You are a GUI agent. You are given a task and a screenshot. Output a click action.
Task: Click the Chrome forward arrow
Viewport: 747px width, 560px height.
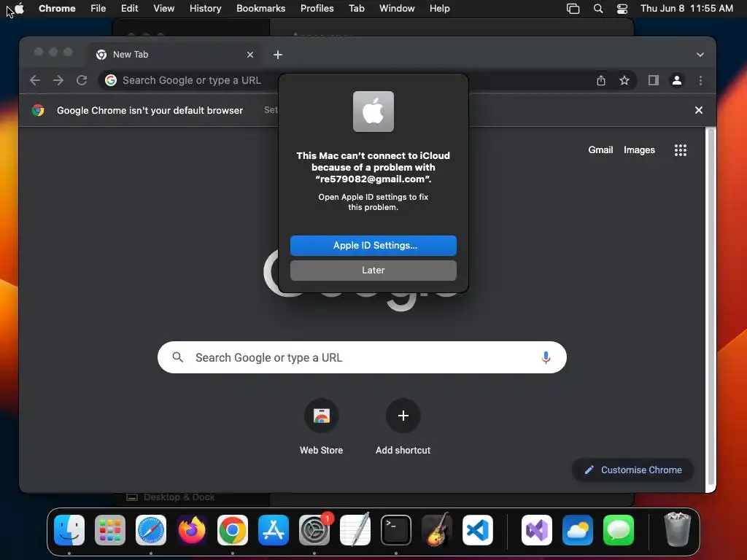58,80
